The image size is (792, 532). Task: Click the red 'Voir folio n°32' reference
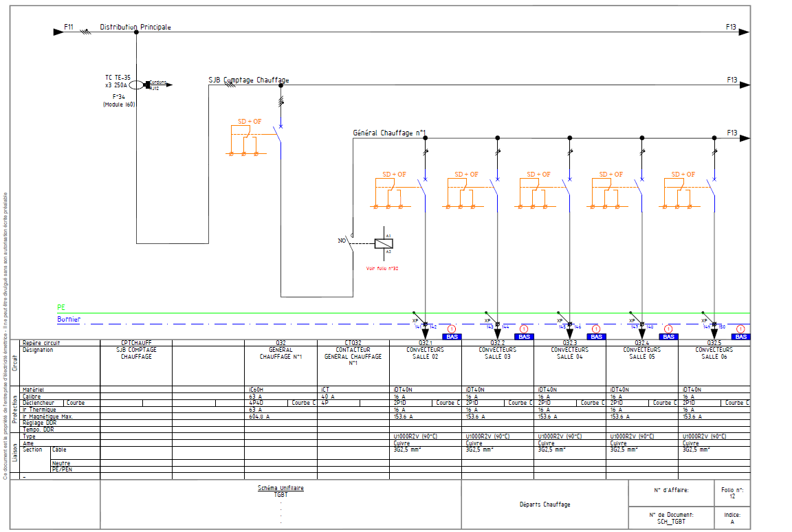coord(382,269)
